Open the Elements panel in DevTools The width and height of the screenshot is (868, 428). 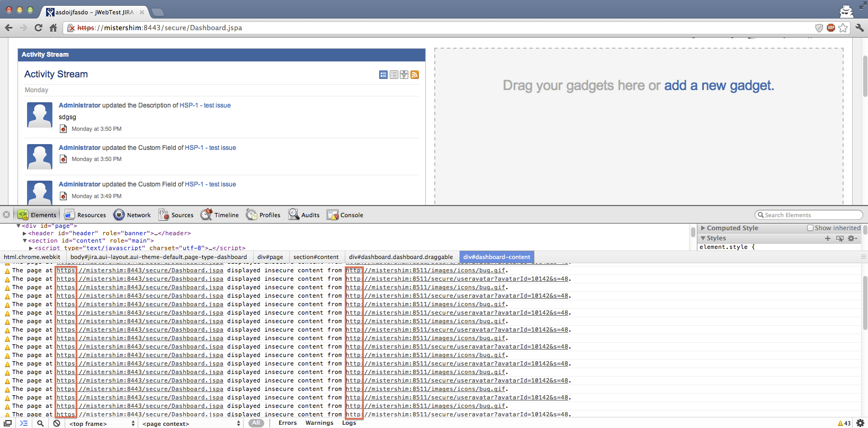37,215
